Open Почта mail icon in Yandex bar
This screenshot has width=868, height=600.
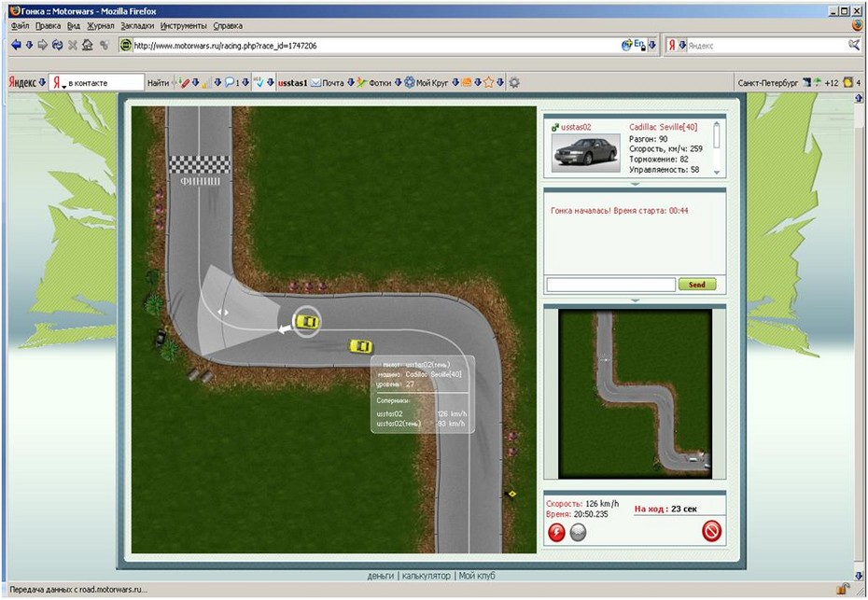click(316, 82)
